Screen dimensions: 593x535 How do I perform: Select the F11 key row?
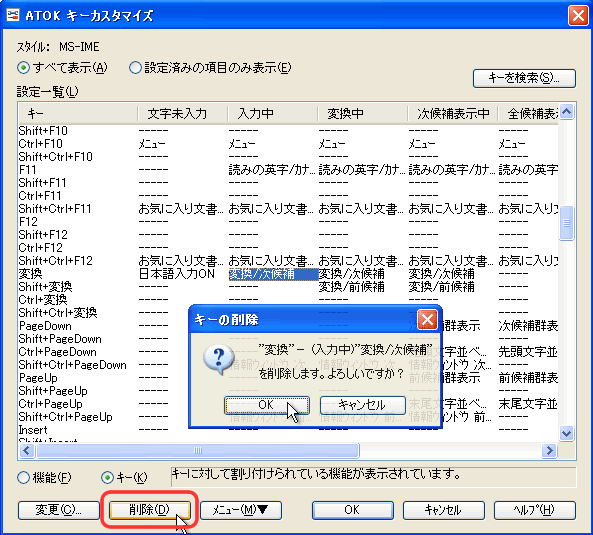point(288,170)
